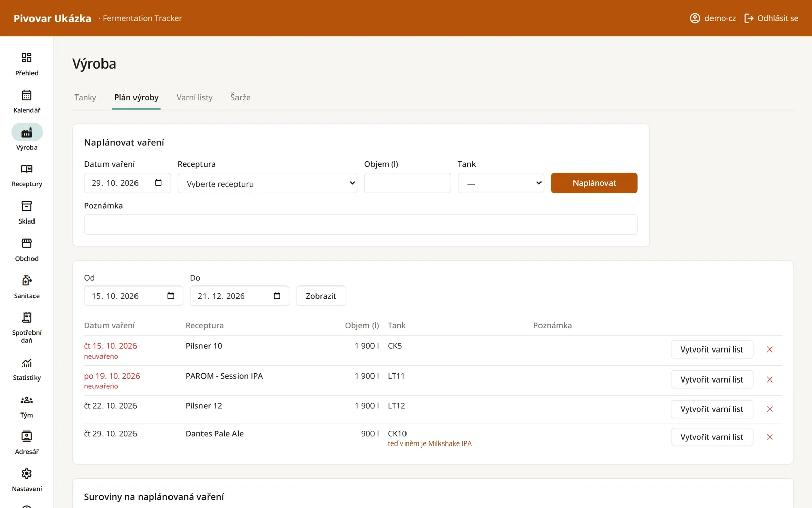Open Receptury book icon
Screen dimensions: 812x508
click(27, 169)
